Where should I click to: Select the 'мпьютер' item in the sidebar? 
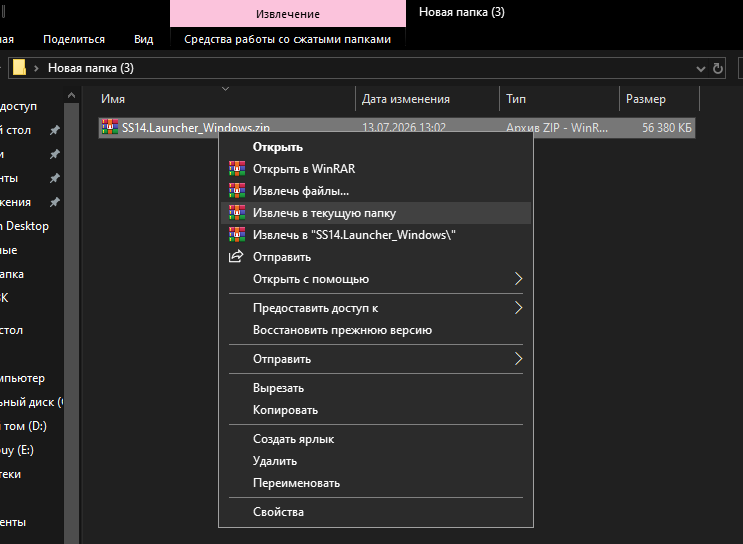coord(22,378)
